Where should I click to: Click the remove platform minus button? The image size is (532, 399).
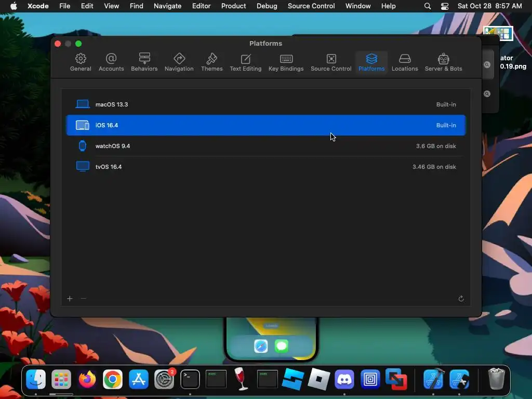tap(84, 299)
